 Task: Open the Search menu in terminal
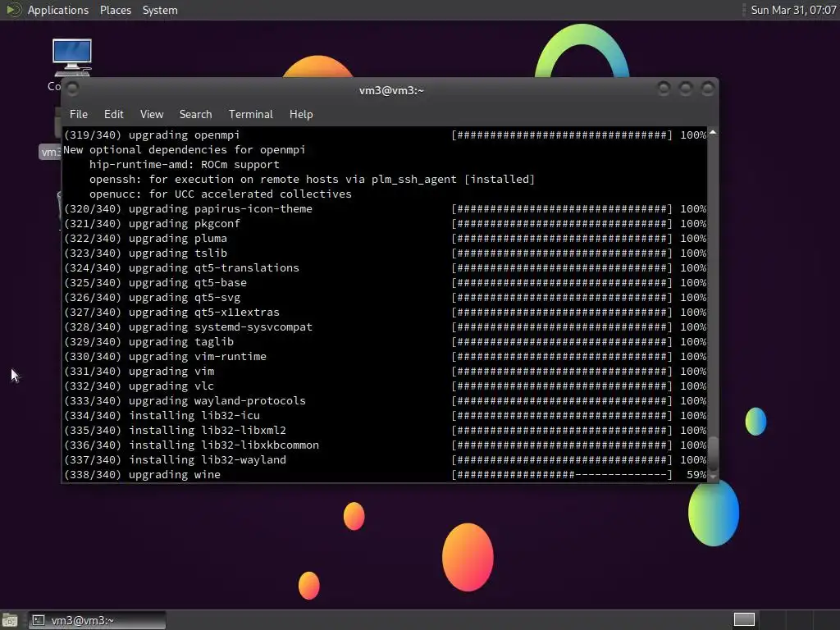click(195, 114)
